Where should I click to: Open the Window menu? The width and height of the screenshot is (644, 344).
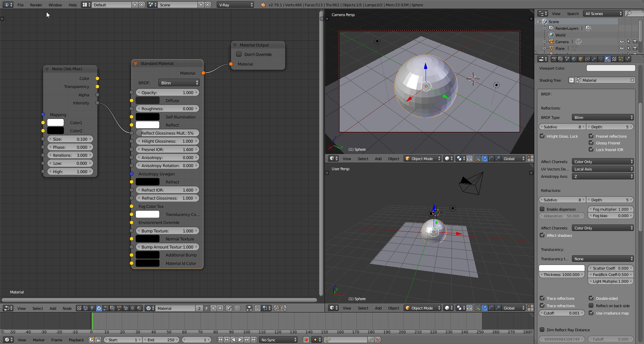[x=55, y=5]
